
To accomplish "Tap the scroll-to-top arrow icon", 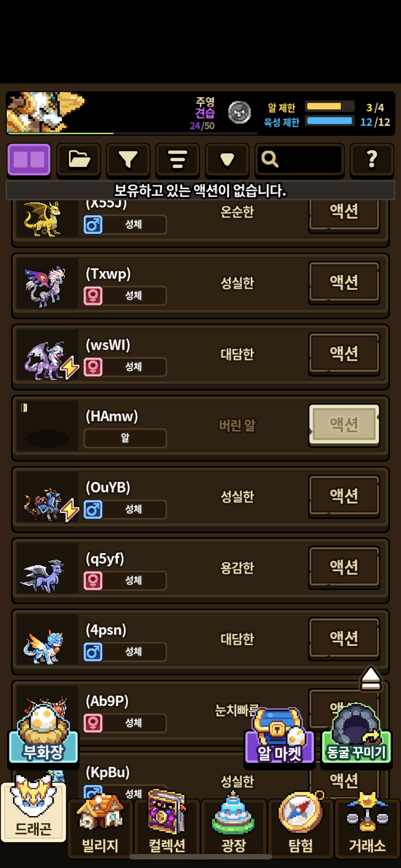I will point(371,678).
